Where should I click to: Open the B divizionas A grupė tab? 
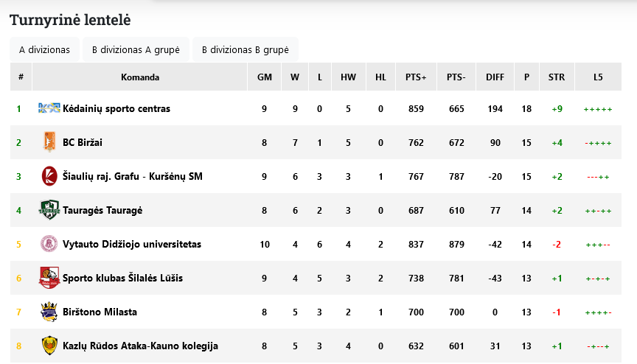pos(136,49)
